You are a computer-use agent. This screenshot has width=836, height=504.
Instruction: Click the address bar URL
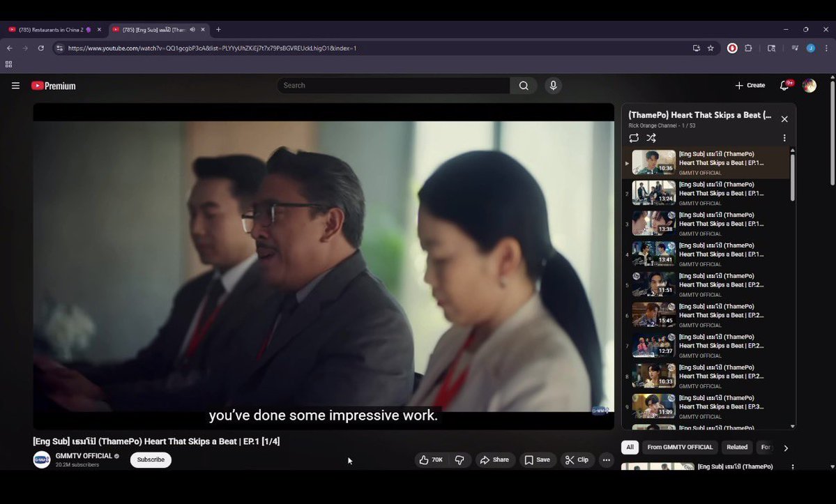click(x=212, y=48)
